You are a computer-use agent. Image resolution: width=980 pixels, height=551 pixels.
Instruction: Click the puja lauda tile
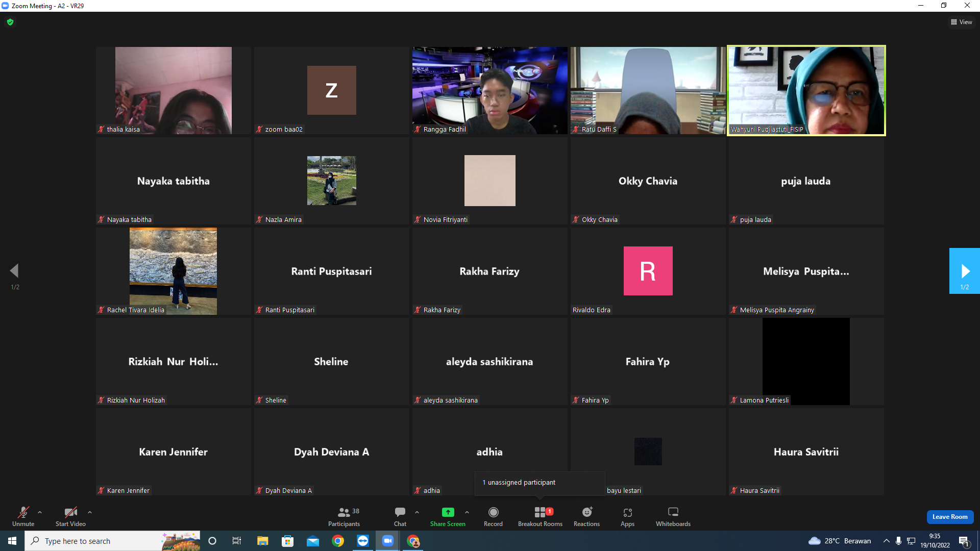coord(806,181)
